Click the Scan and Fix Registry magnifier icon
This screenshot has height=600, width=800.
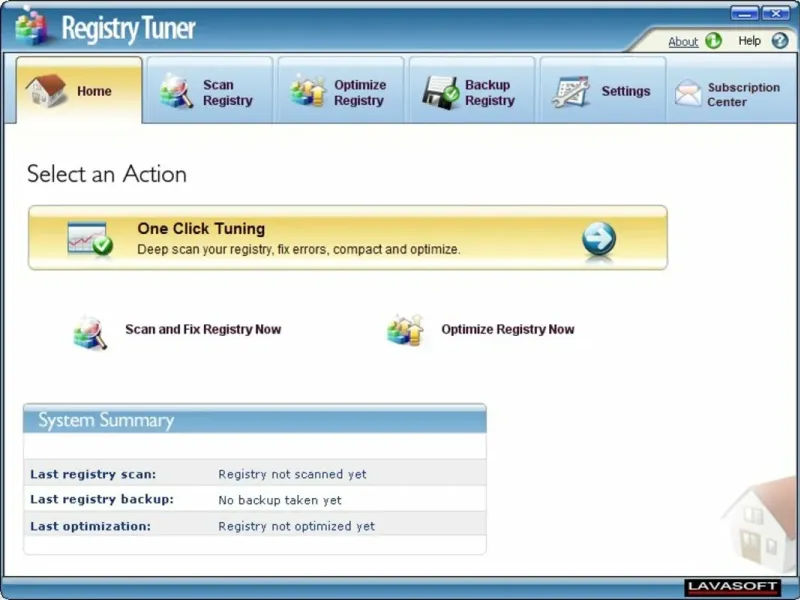[90, 333]
